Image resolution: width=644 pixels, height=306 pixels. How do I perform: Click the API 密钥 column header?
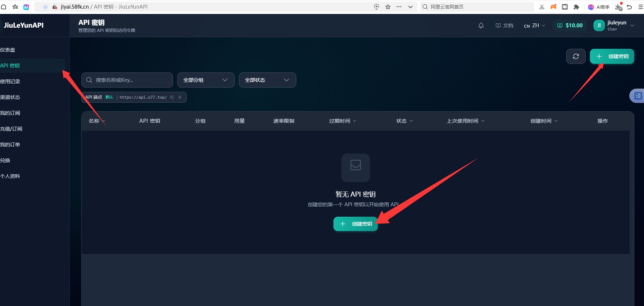150,121
